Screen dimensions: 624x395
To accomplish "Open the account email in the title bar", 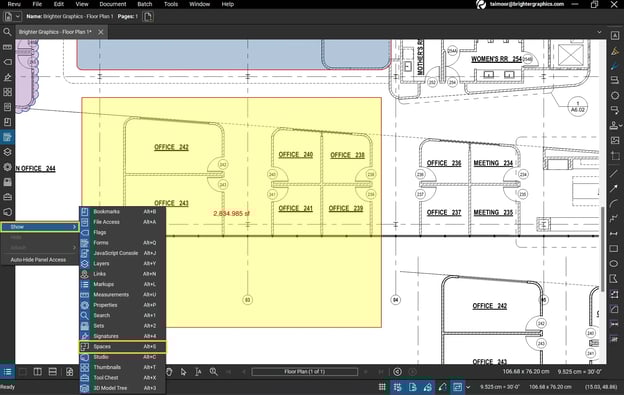I will pyautogui.click(x=526, y=4).
